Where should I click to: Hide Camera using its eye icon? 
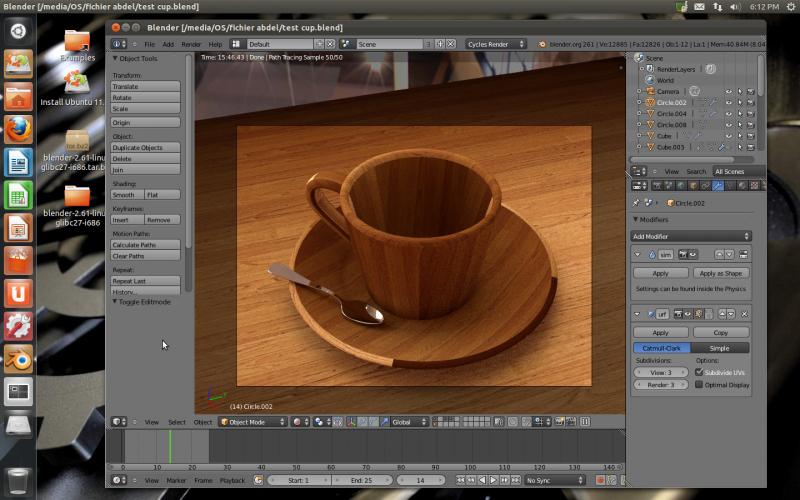[728, 91]
